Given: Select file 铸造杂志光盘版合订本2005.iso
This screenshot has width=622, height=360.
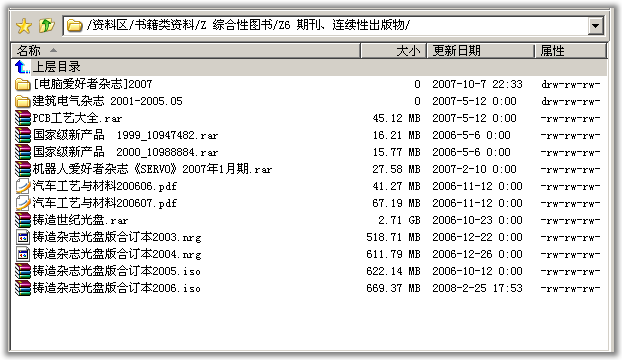Looking at the screenshot, I should 117,272.
